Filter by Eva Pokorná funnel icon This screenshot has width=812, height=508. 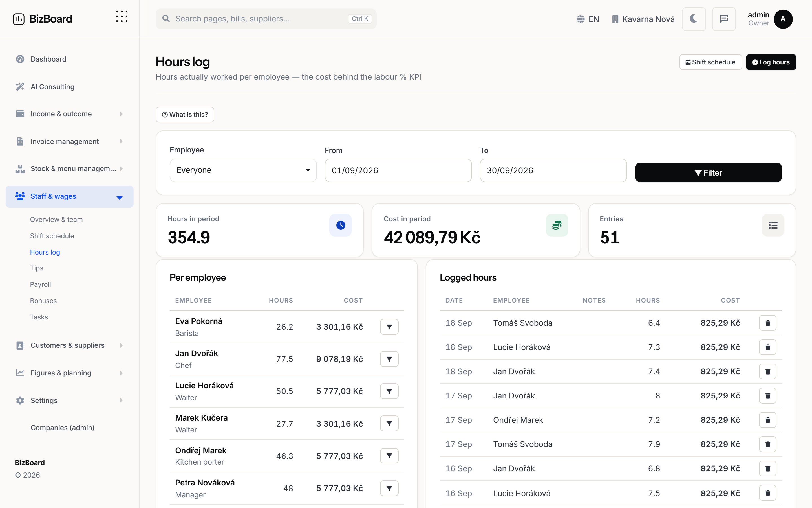[x=389, y=327]
